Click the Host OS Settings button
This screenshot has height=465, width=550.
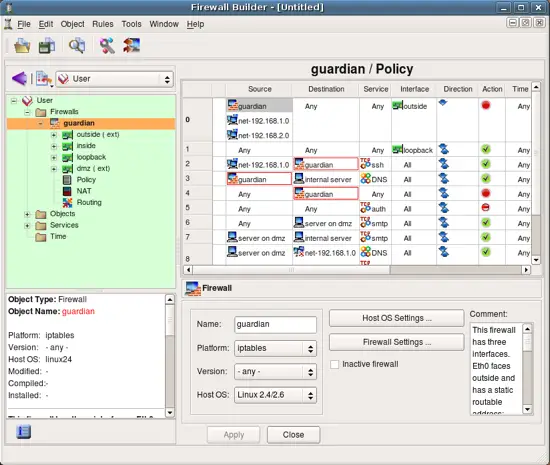(397, 318)
